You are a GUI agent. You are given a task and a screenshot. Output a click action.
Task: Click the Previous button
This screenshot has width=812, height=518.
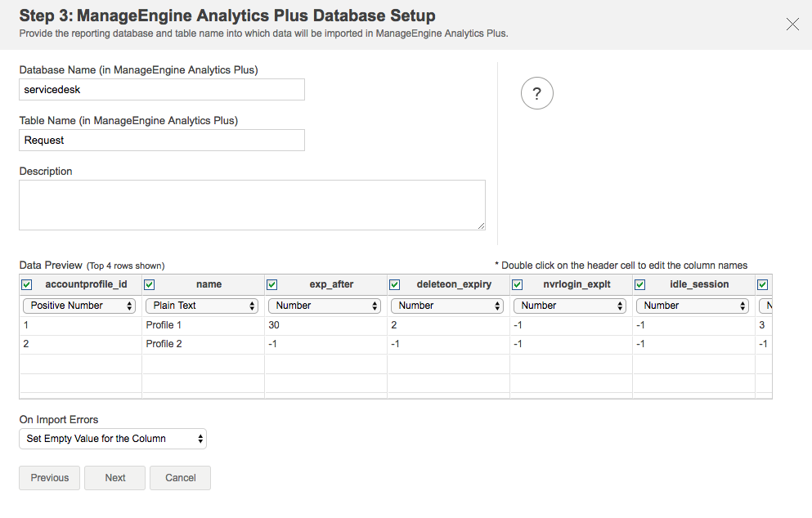(x=50, y=478)
